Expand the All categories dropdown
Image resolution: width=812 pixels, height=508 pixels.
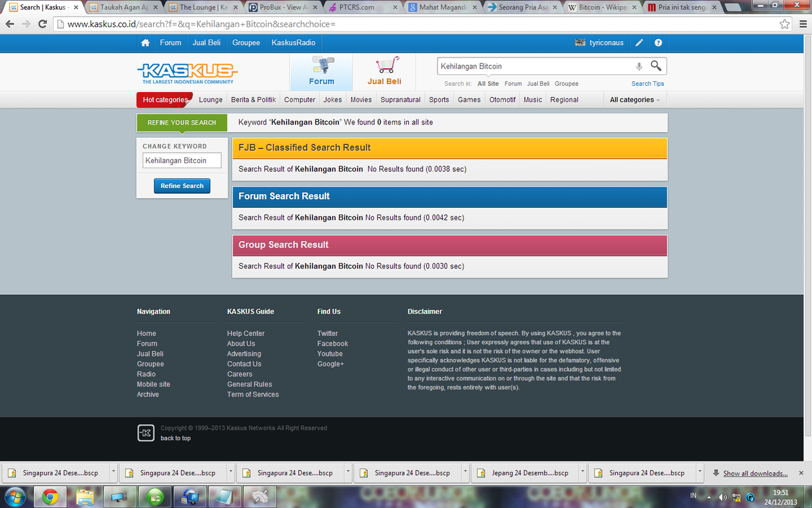[x=635, y=100]
